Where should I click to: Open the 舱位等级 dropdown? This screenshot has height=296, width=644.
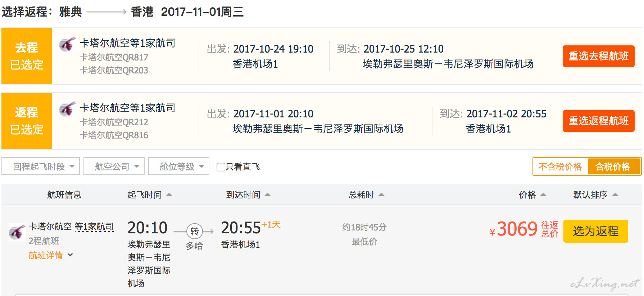[x=179, y=166]
